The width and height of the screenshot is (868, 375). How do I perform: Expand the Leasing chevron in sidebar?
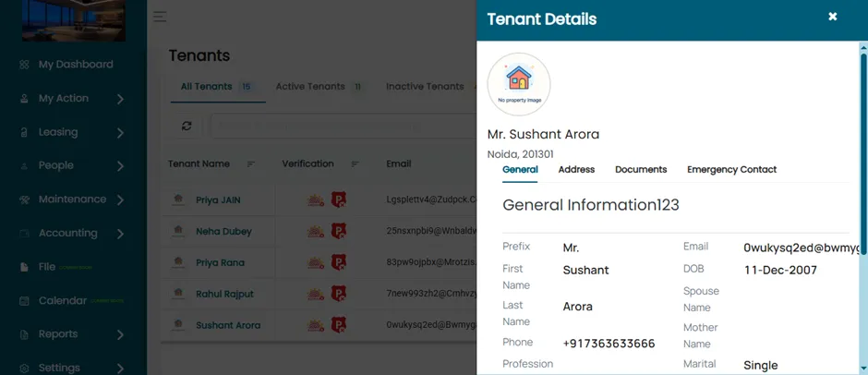tap(120, 133)
